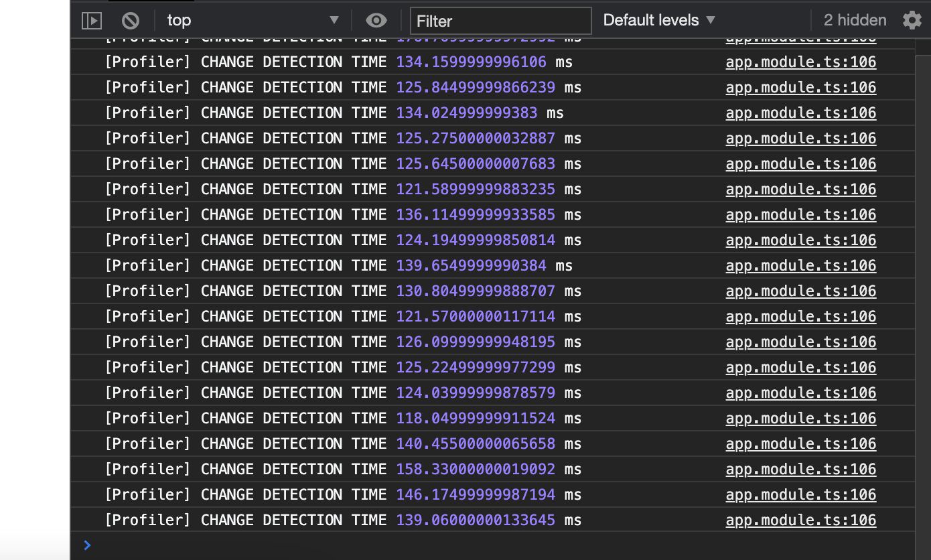The height and width of the screenshot is (560, 931).
Task: Open source link in 136.11499999933585 row
Action: (x=801, y=215)
